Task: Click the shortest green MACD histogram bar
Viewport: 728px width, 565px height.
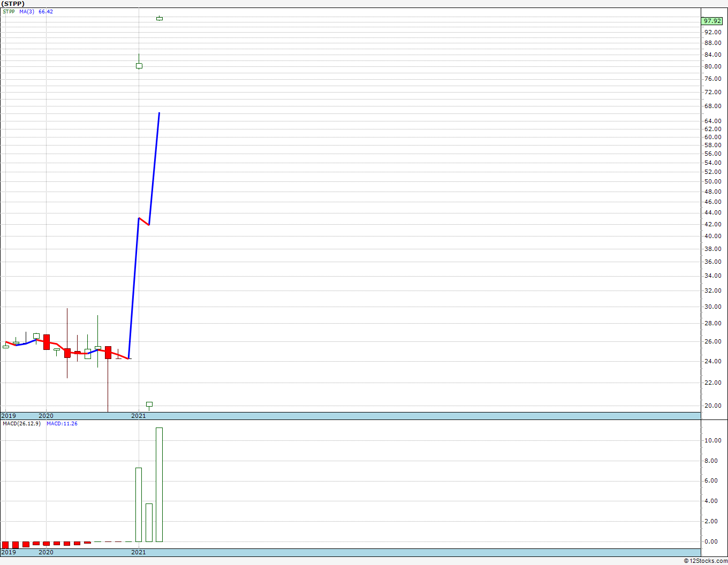Action: [x=149, y=523]
